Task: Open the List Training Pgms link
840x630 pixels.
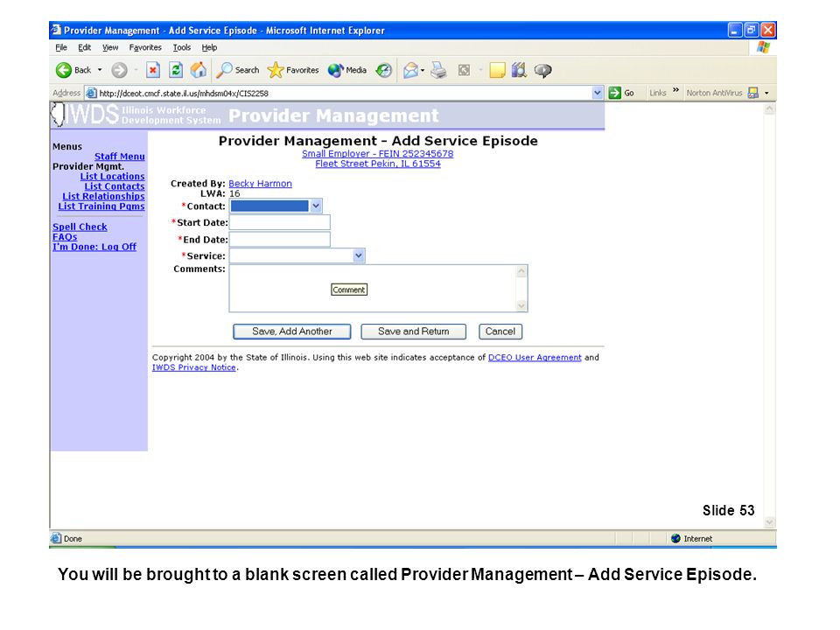Action: pyautogui.click(x=101, y=206)
